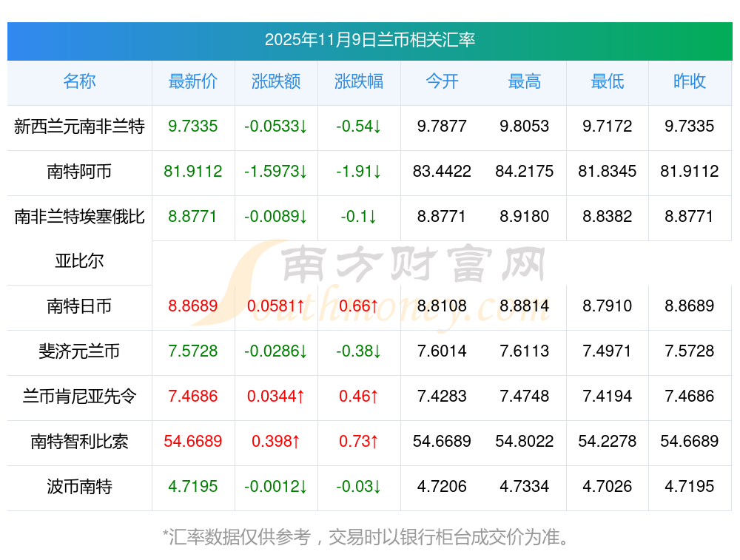Click the 名称 column header
This screenshot has width=740, height=560.
(79, 81)
